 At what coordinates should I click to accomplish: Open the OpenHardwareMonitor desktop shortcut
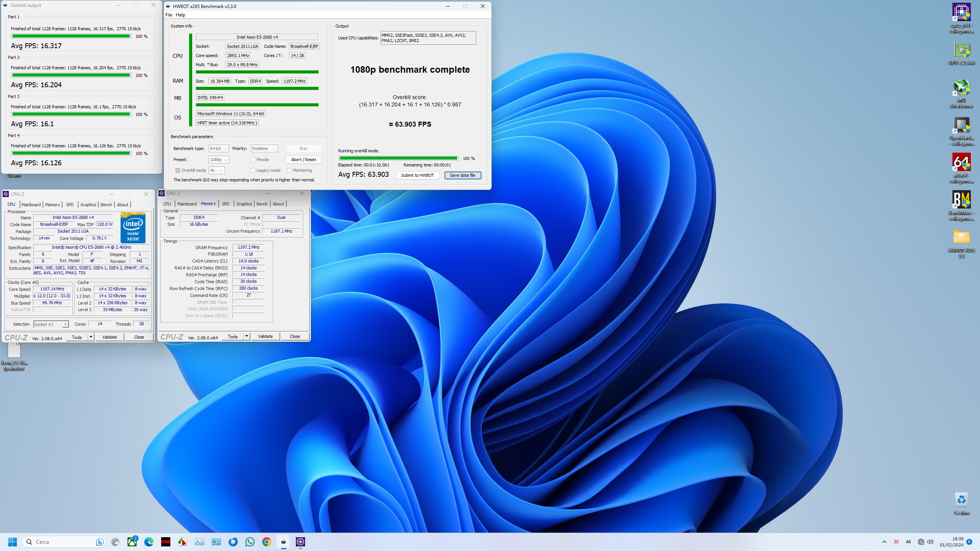tap(961, 131)
